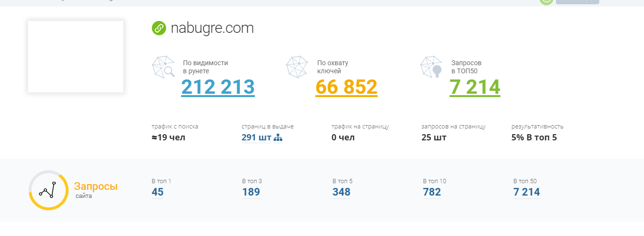Open the sitemap icon next to 291 шт
Image resolution: width=644 pixels, height=236 pixels.
(x=278, y=138)
